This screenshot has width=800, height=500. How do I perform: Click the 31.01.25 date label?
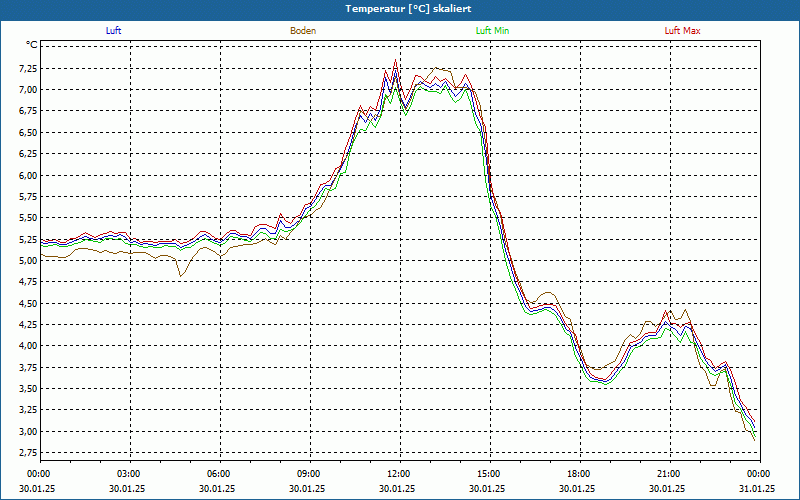(757, 488)
